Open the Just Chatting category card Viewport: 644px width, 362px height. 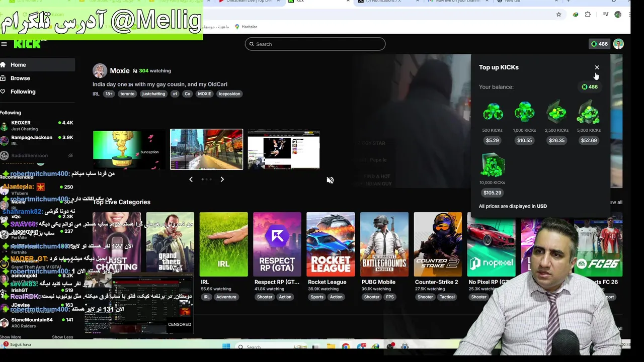click(x=117, y=244)
